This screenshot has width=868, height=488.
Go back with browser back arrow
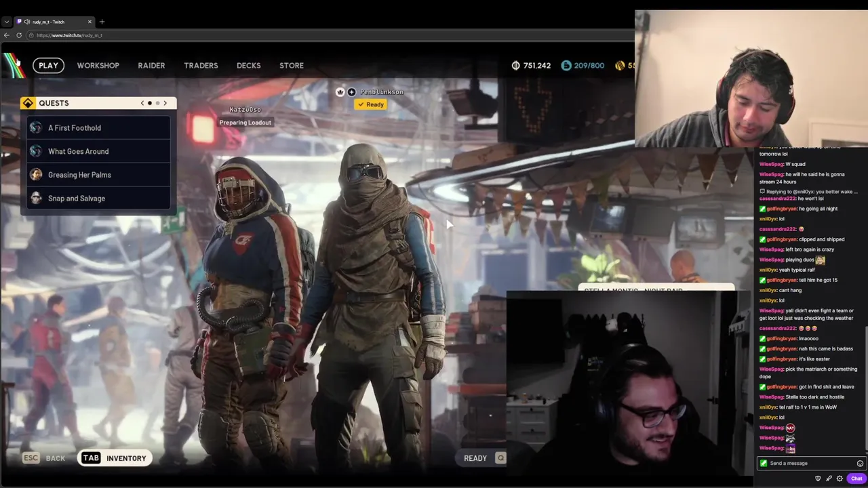tap(7, 35)
